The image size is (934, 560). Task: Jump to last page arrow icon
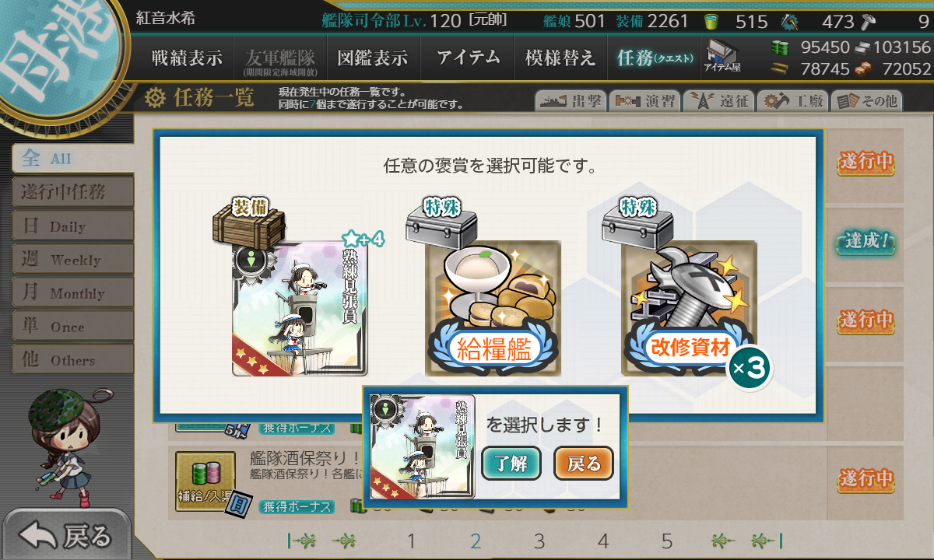(x=766, y=541)
